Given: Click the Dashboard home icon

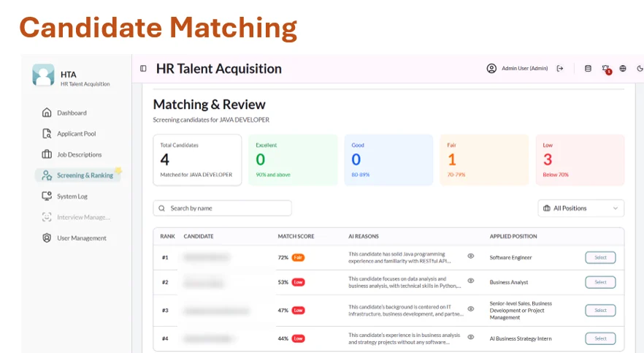Looking at the screenshot, I should pos(47,113).
